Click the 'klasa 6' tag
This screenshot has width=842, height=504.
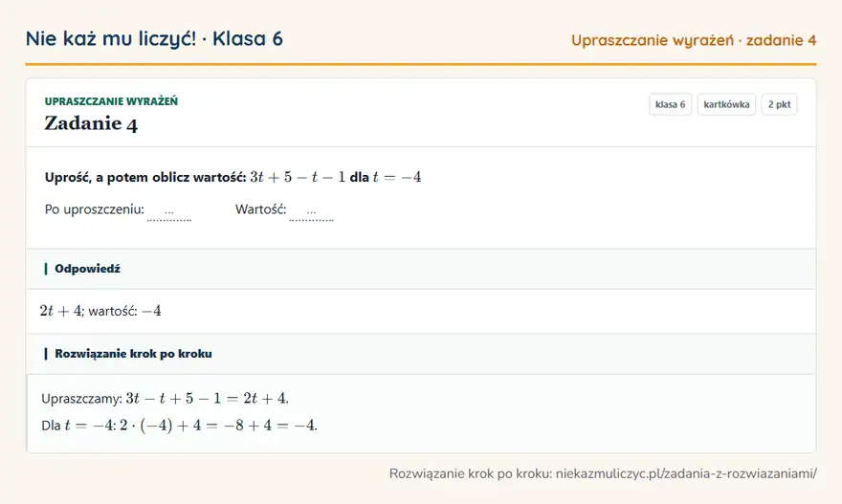click(x=670, y=104)
